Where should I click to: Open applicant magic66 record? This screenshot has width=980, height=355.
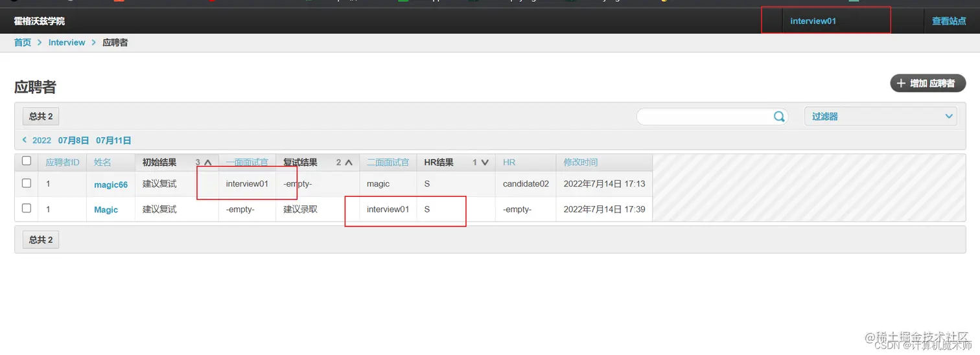[x=111, y=185]
